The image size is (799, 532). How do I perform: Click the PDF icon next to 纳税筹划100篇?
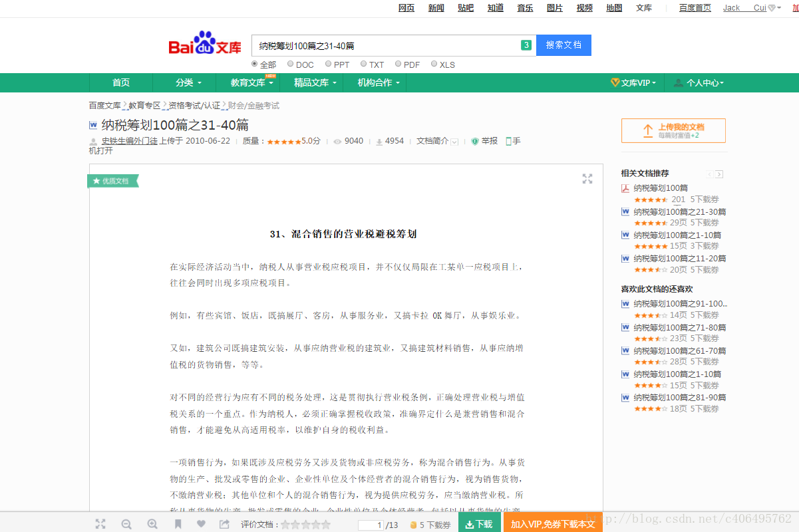[x=625, y=188]
